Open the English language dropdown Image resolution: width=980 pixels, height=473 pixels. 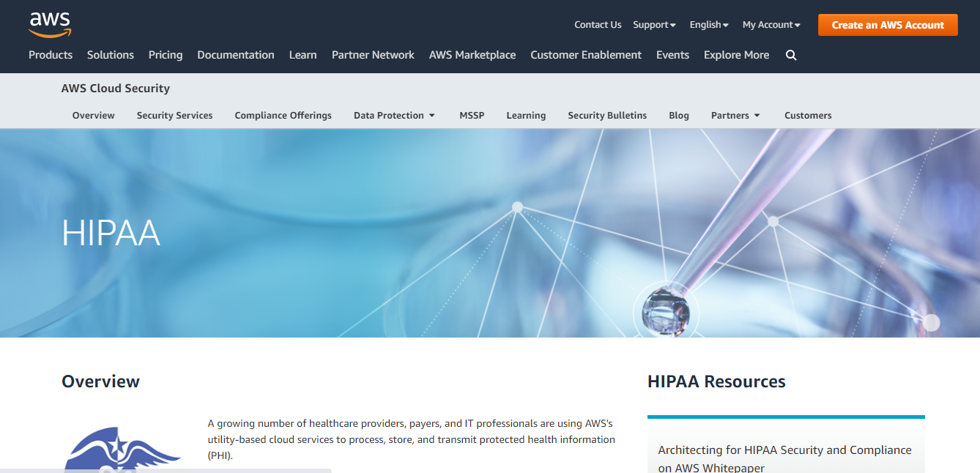709,25
